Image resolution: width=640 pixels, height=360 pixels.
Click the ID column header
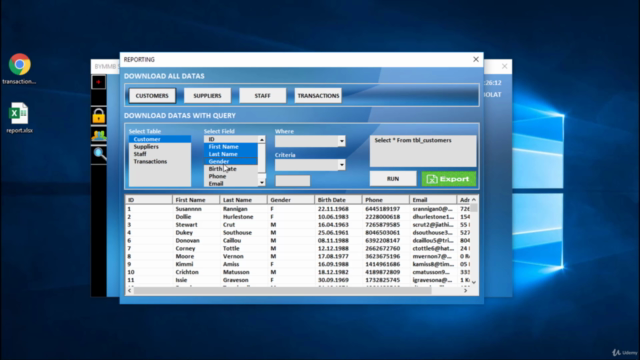click(x=149, y=200)
